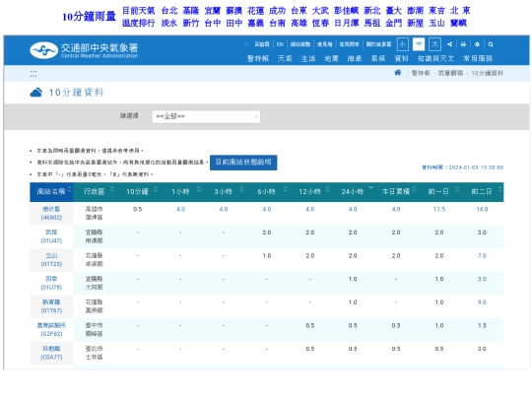532x399 pixels.
Task: Open the settings gear icon
Action: 477,44
